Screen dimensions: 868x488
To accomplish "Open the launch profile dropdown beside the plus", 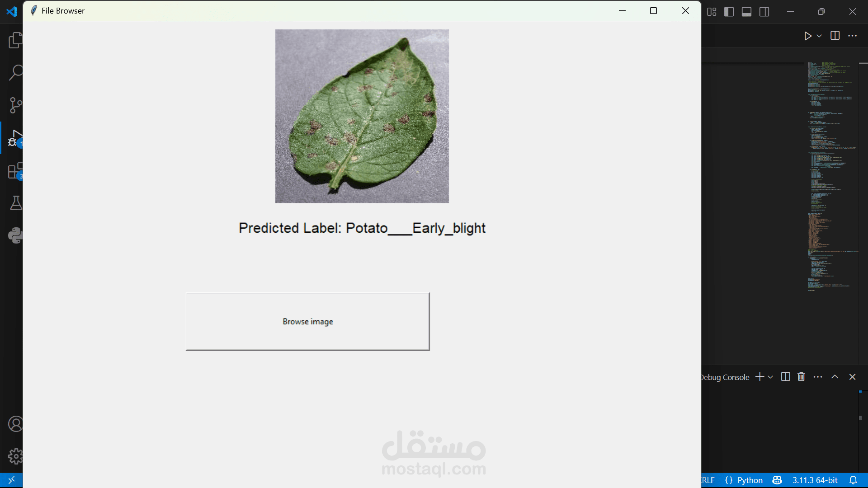I will [771, 377].
